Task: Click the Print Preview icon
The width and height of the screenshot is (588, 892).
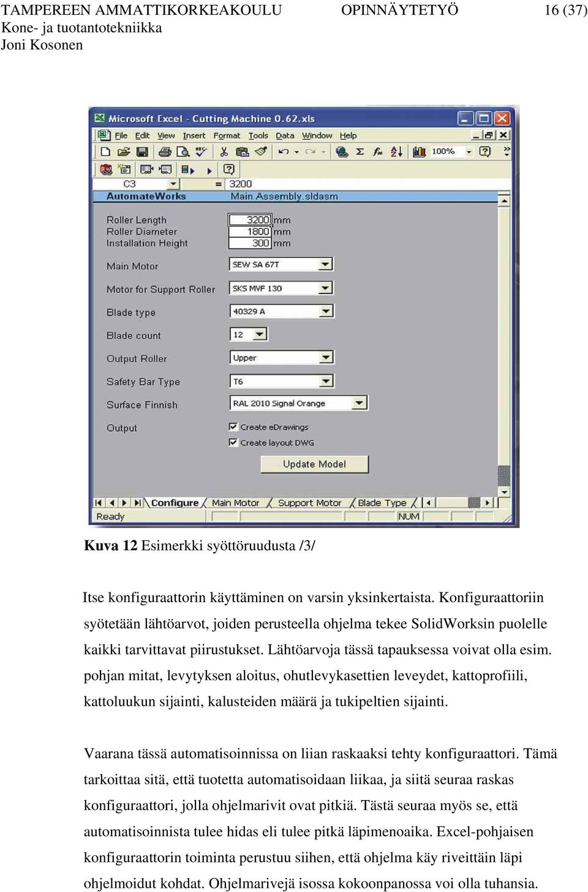Action: click(183, 152)
